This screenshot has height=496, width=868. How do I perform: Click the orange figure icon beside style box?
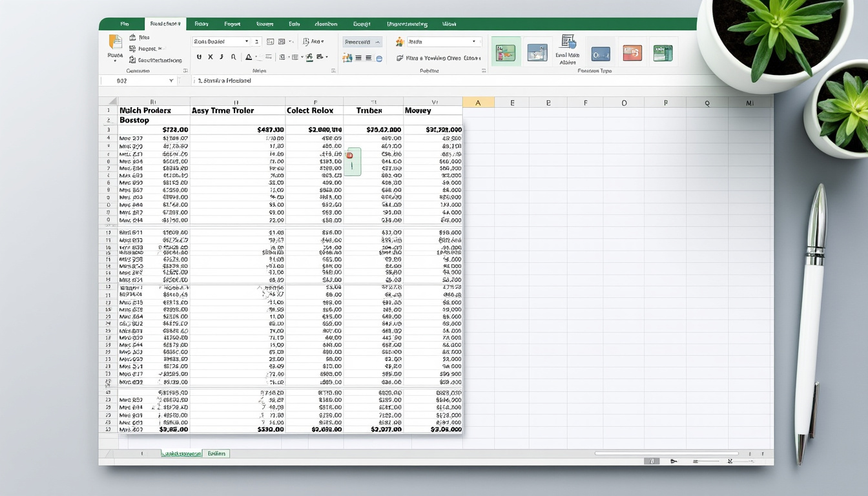pos(399,41)
